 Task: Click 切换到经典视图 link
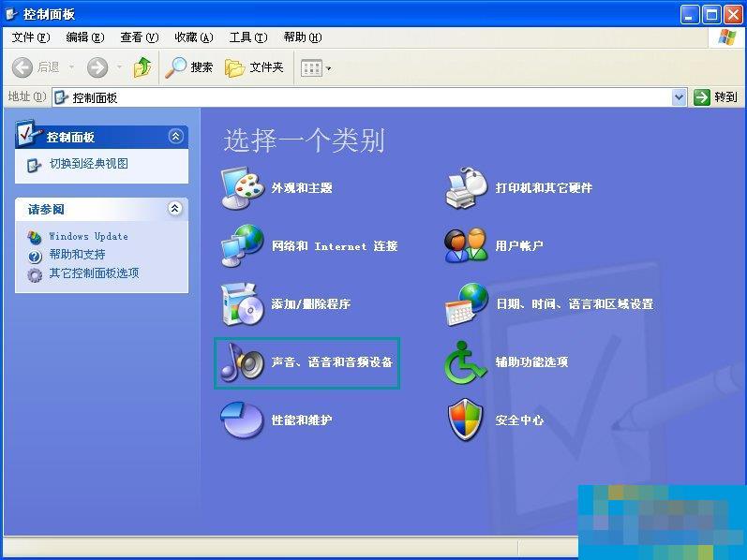point(88,164)
